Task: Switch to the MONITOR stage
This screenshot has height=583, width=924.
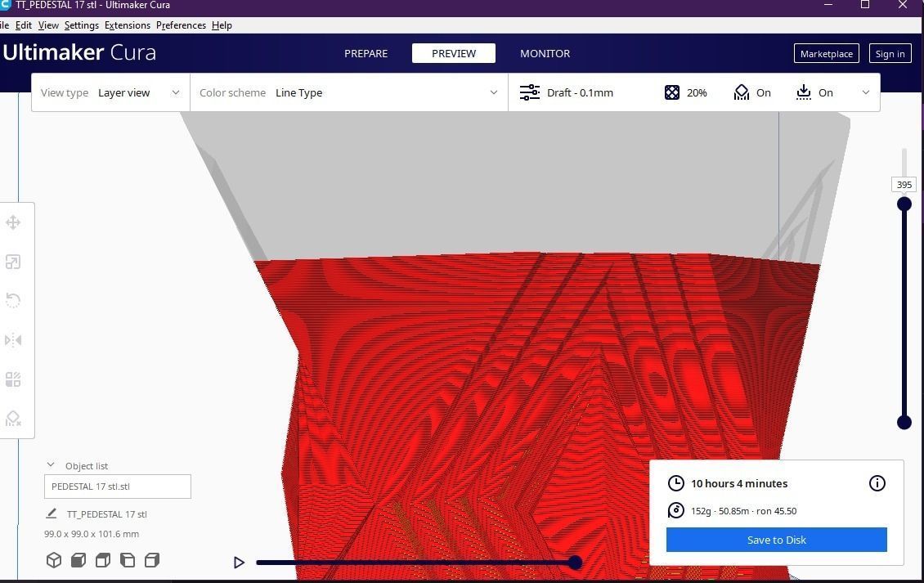Action: [545, 54]
